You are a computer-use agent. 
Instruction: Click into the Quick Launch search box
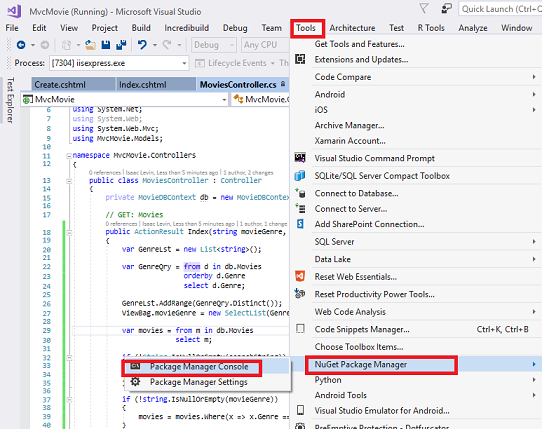[501, 9]
